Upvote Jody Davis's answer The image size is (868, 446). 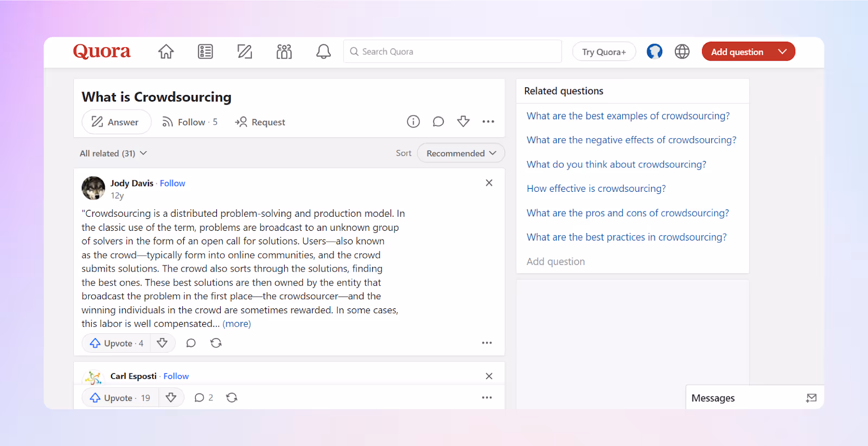[x=116, y=343]
